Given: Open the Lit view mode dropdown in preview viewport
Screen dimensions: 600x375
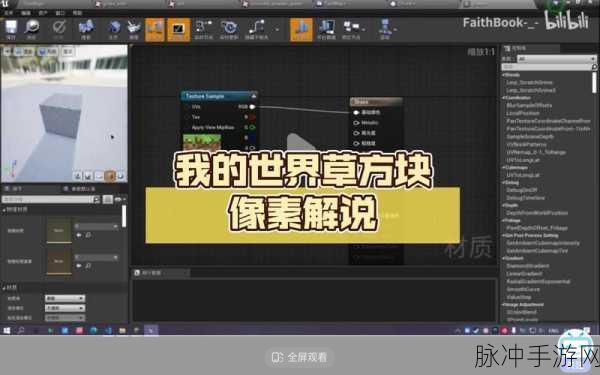Looking at the screenshot, I should [x=47, y=51].
